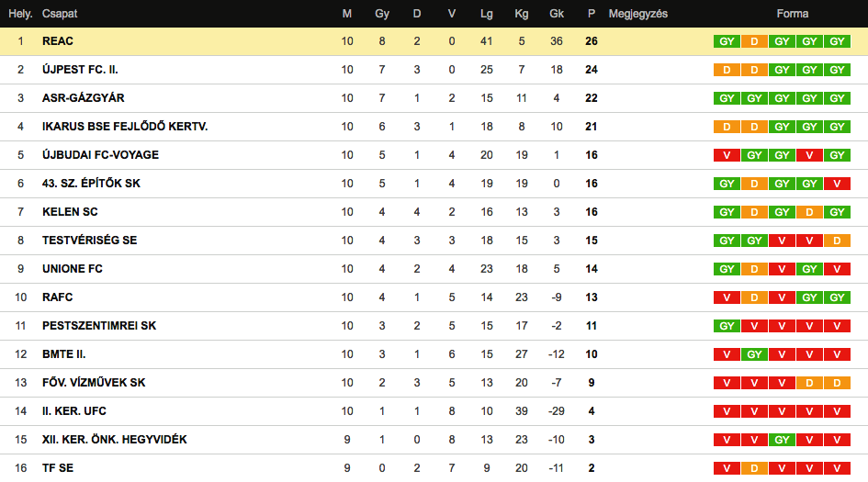Image resolution: width=868 pixels, height=482 pixels.
Task: Click REAC's orange D form badge
Action: pos(754,41)
